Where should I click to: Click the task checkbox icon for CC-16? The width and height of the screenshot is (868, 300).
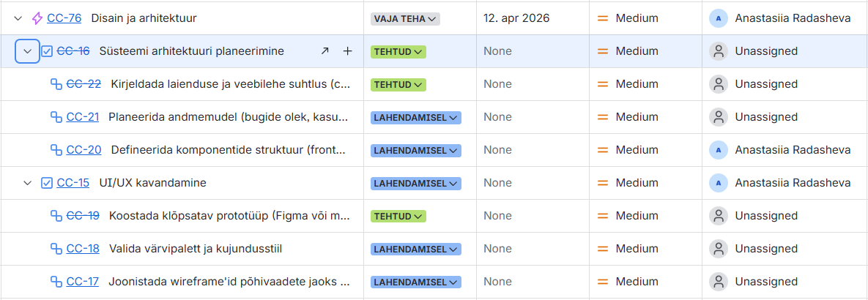pos(47,51)
